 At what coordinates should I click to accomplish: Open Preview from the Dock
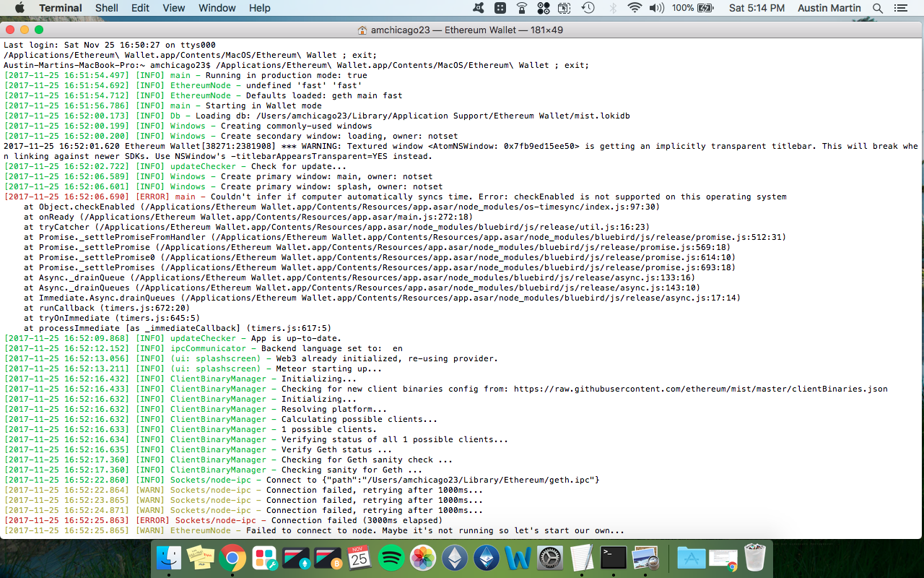(x=645, y=558)
